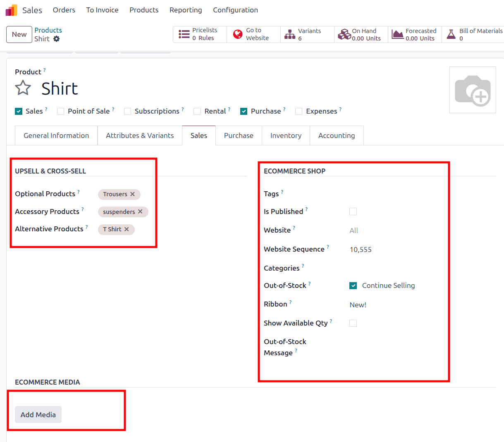504x442 pixels.
Task: Open Forecasted units stat button
Action: [x=415, y=34]
